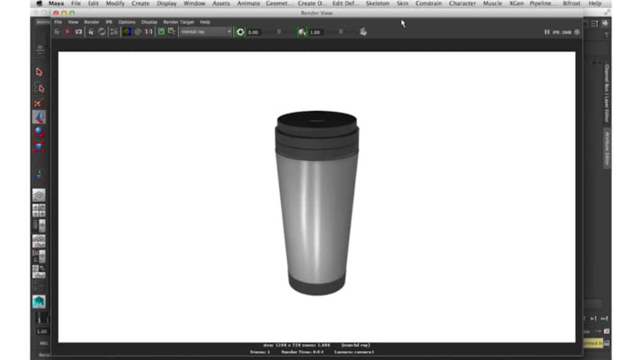The height and width of the screenshot is (360, 644).
Task: Open the Render Target menu
Action: [x=179, y=22]
